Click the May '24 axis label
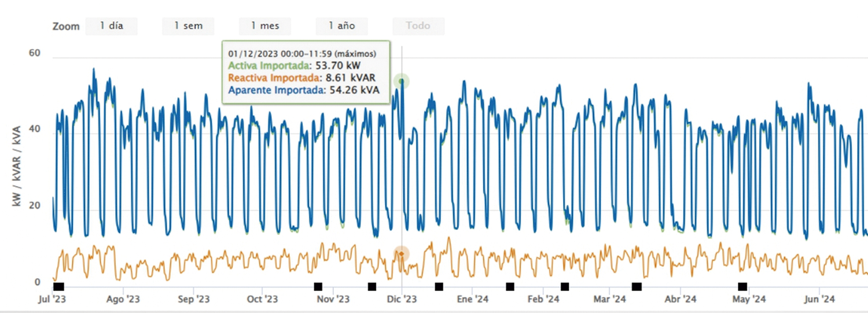Screen dimensions: 868x313 (749, 299)
